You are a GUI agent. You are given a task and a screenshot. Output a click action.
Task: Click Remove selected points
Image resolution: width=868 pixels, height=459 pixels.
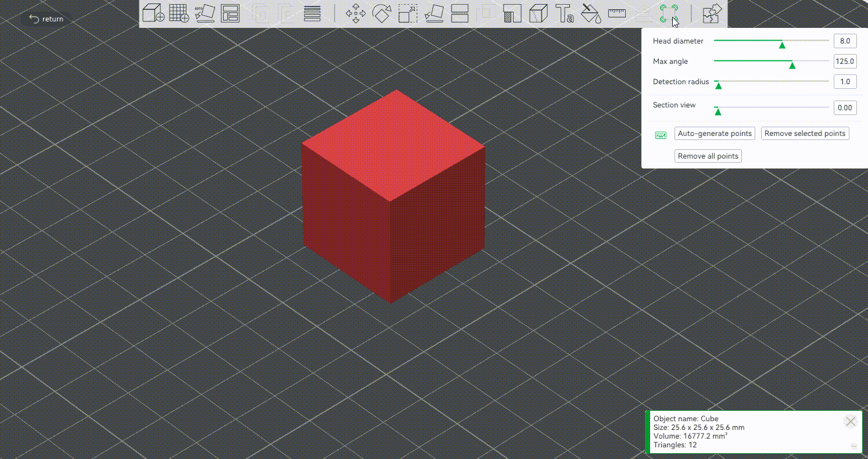pyautogui.click(x=805, y=134)
